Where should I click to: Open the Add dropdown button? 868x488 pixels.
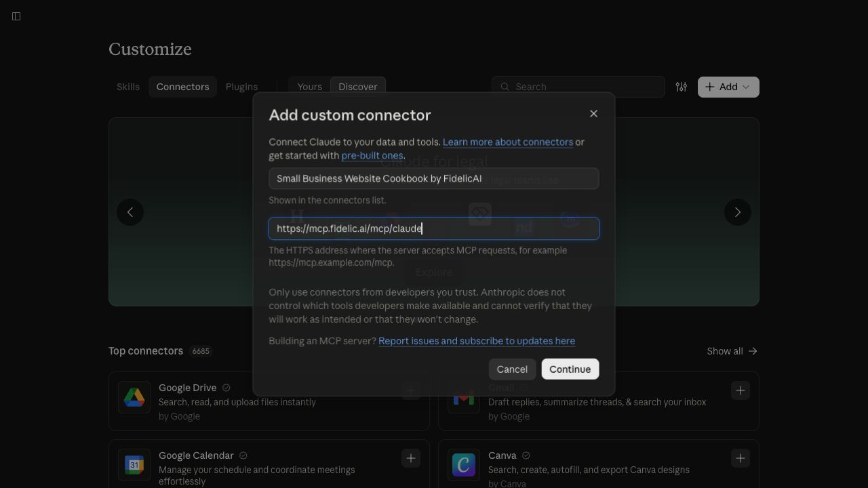point(728,87)
